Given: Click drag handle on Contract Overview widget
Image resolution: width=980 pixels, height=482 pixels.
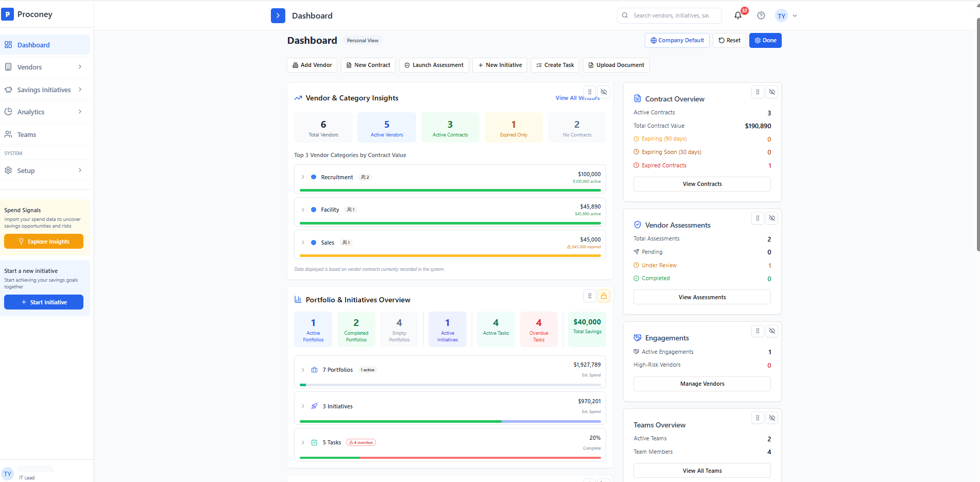Looking at the screenshot, I should pos(758,92).
